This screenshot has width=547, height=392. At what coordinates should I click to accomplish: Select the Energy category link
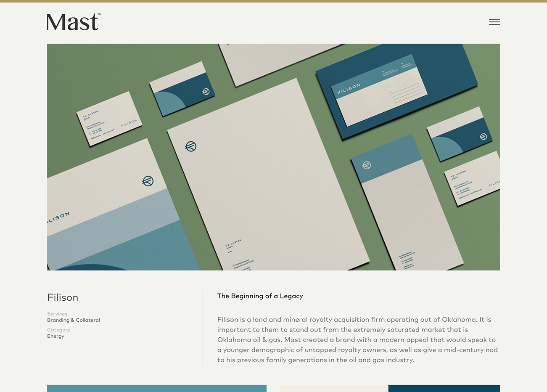[55, 336]
